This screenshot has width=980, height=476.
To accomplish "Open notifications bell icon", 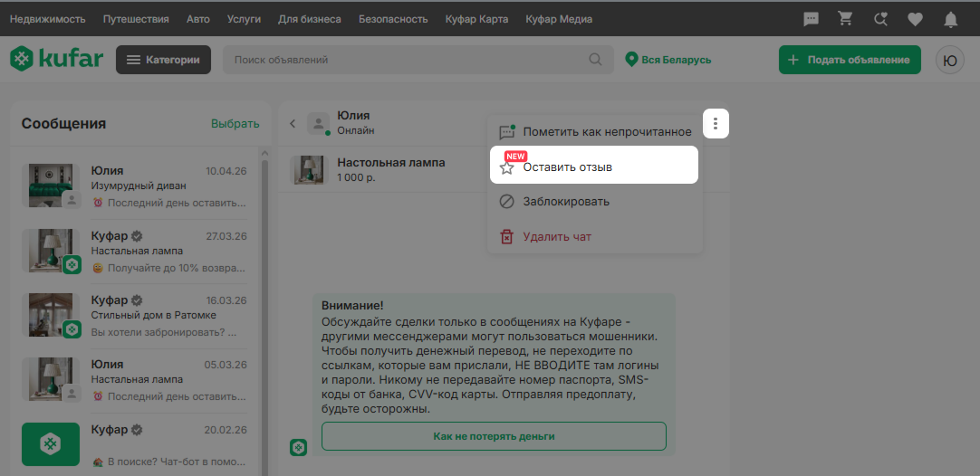I will pyautogui.click(x=951, y=19).
